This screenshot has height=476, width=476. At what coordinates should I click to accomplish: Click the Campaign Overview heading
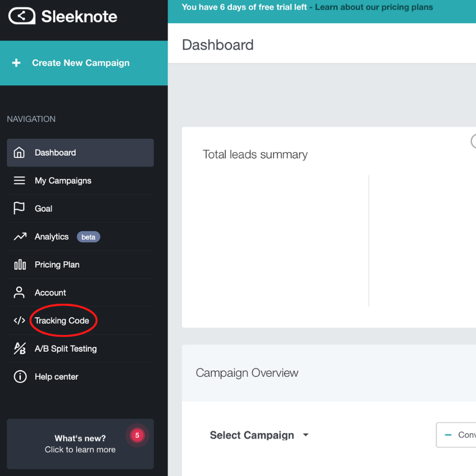247,373
